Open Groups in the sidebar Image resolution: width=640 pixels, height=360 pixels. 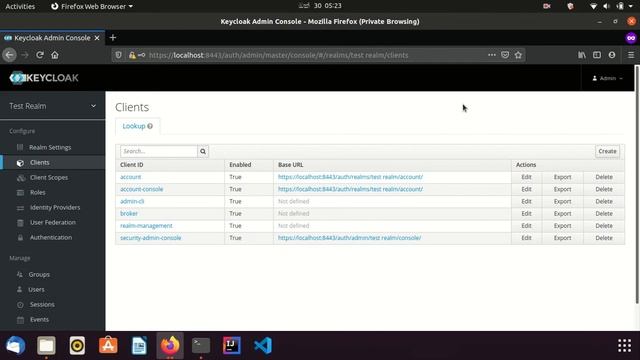pyautogui.click(x=39, y=274)
